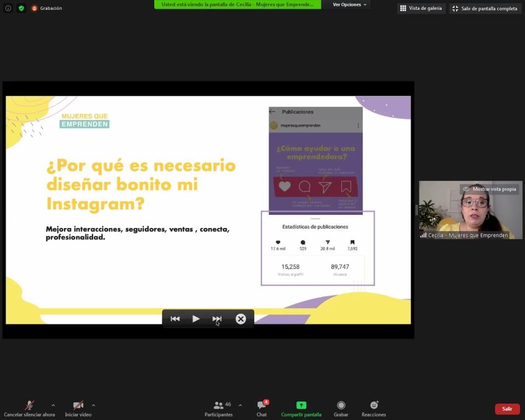The height and width of the screenshot is (420, 525).
Task: Click the mujeresqueemprenden profile avatar
Action: pyautogui.click(x=273, y=125)
